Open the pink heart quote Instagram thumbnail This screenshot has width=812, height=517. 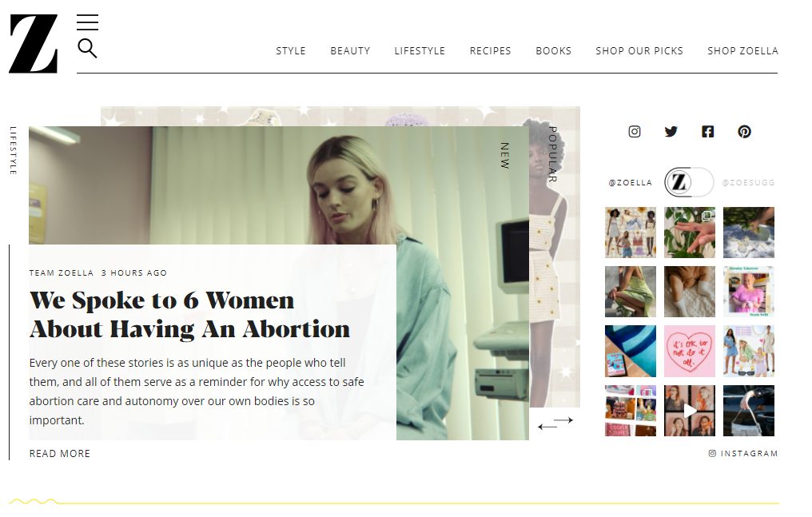point(690,352)
